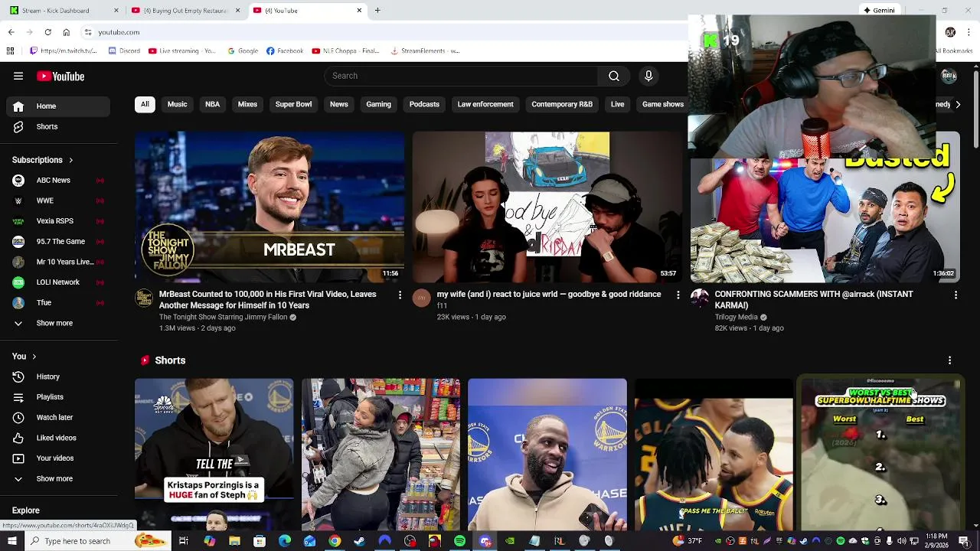Open Home in the sidebar
Screen dimensions: 980x551
[x=58, y=106]
